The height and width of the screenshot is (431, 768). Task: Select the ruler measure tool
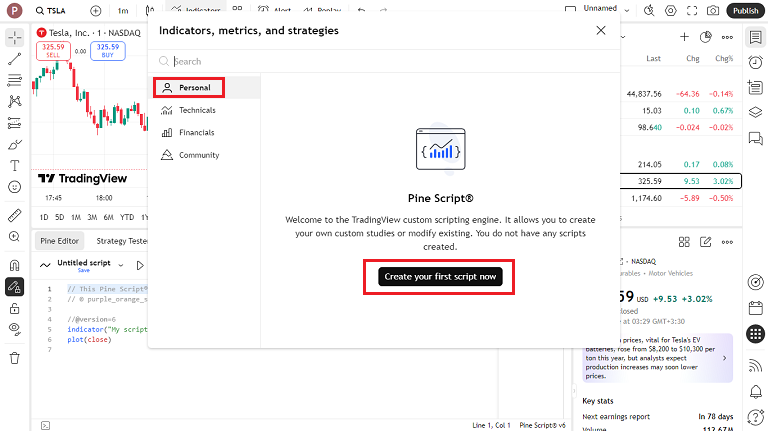pos(15,215)
